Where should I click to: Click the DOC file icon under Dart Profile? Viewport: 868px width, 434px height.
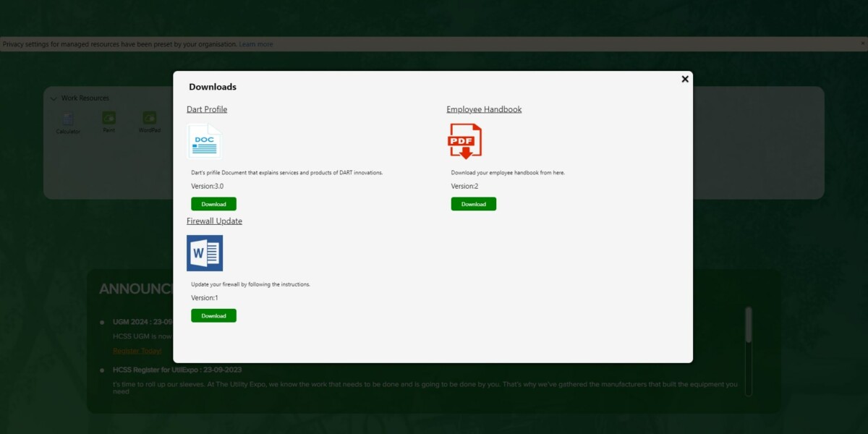[205, 141]
